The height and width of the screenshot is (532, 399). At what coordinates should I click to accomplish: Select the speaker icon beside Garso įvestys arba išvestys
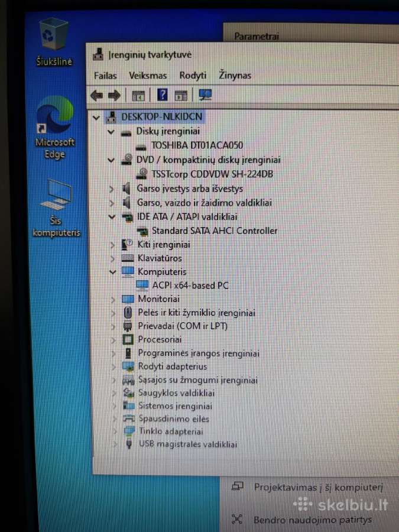click(126, 189)
